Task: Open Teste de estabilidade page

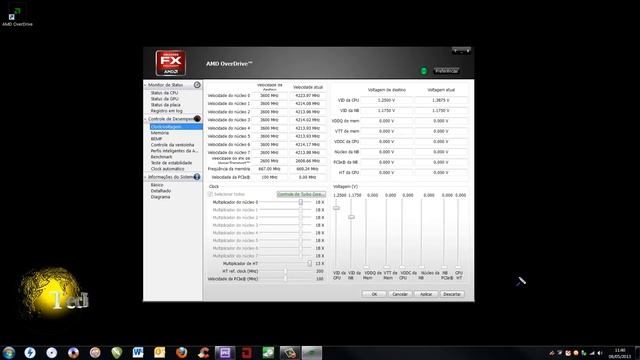Action: point(171,163)
